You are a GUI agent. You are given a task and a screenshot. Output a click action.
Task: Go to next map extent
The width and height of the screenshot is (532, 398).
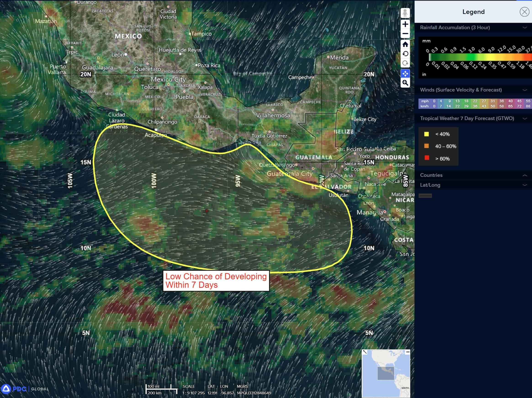click(405, 63)
